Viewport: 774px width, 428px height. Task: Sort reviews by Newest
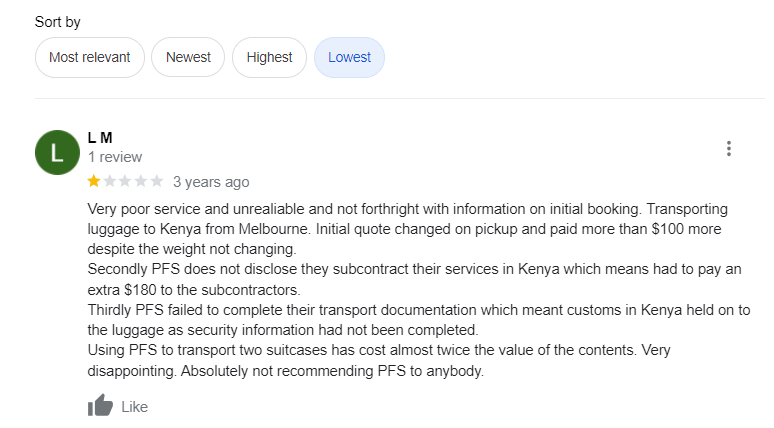point(188,57)
